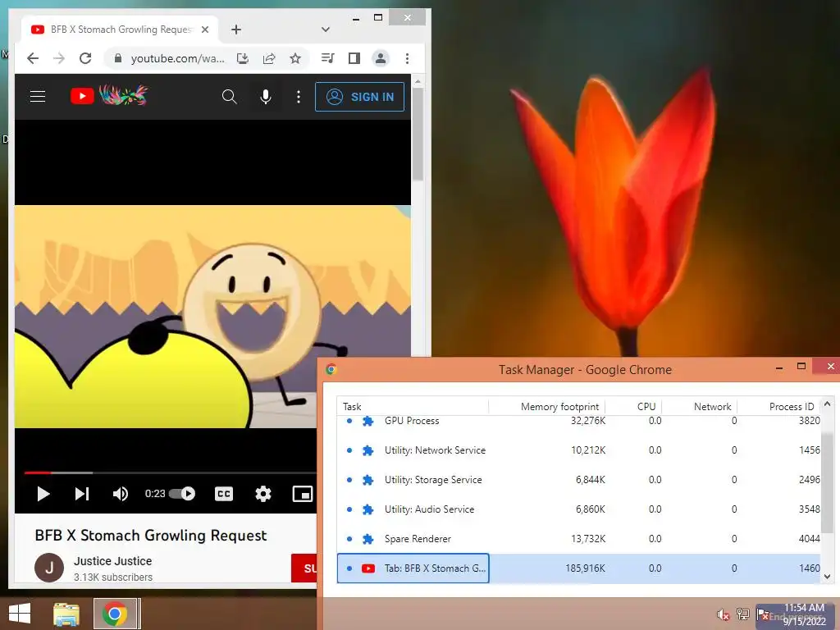Go forward in Chrome
Image resolution: width=840 pixels, height=630 pixels.
[59, 58]
